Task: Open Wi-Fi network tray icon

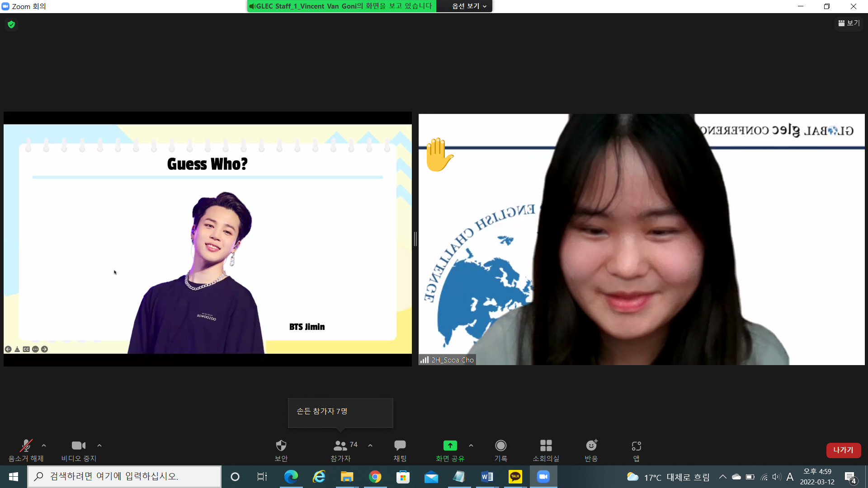Action: point(764,477)
